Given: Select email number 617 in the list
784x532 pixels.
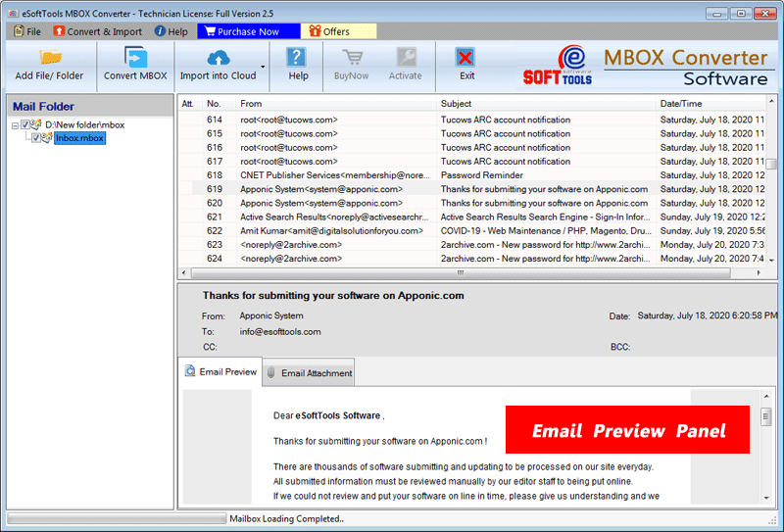Looking at the screenshot, I should 471,162.
